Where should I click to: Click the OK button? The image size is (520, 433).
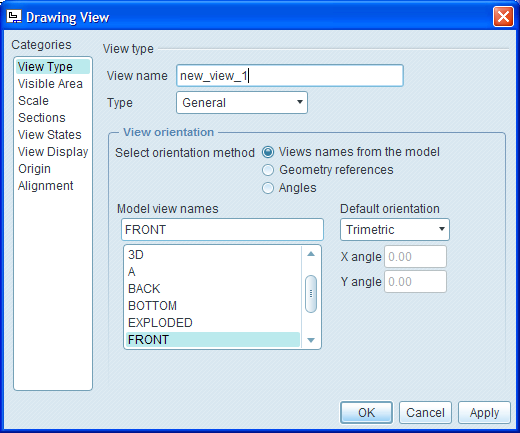coord(366,413)
